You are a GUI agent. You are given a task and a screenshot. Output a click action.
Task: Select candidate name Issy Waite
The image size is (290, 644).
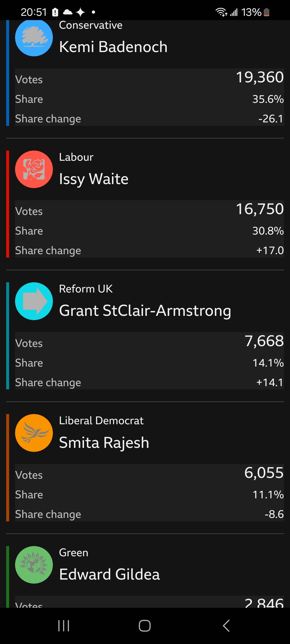click(94, 179)
